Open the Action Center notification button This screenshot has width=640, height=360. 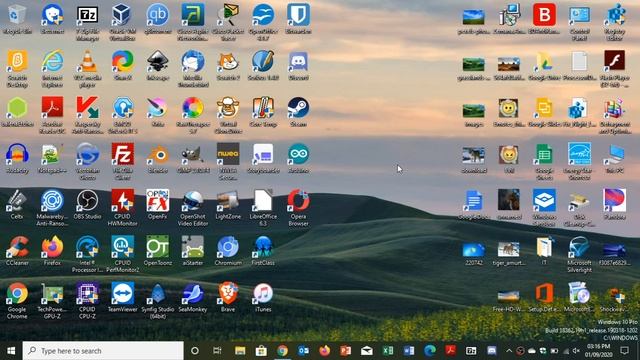point(624,351)
